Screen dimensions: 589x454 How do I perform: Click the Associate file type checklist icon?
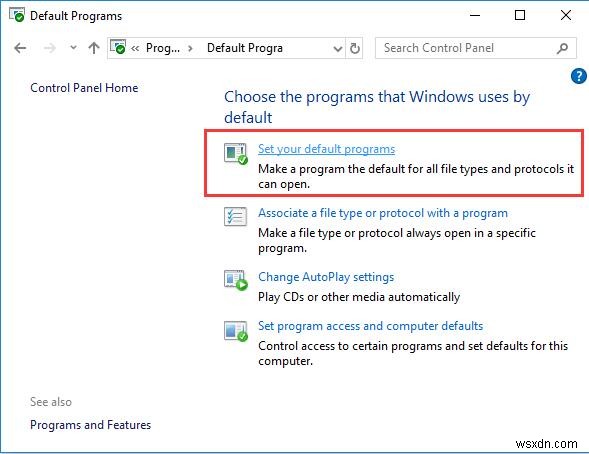click(236, 217)
